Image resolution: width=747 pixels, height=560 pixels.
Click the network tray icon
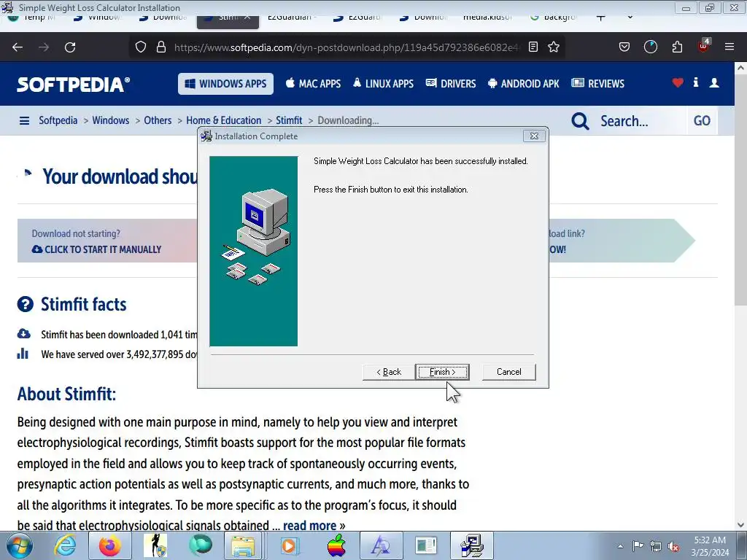pos(656,547)
